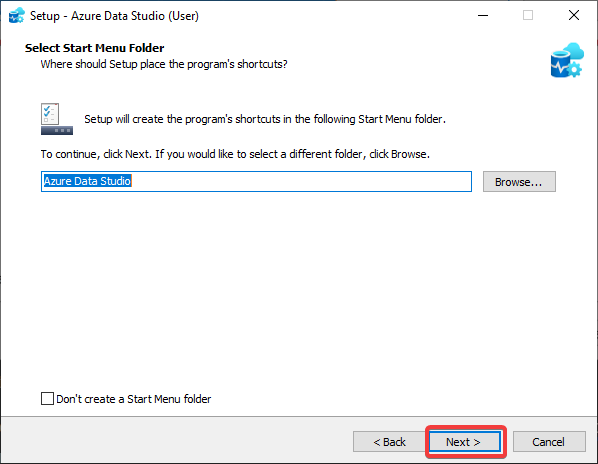The height and width of the screenshot is (464, 598).
Task: Click the "Setup will create the program's shortcuts" sentence
Action: coord(265,119)
